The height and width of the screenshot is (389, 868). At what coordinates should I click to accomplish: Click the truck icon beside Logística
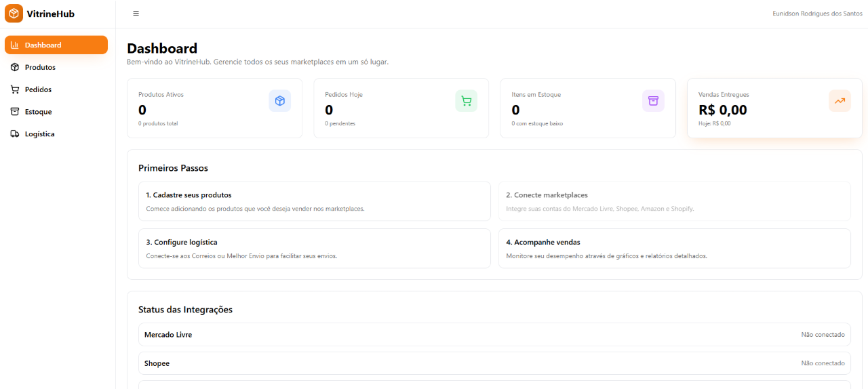[x=15, y=134]
